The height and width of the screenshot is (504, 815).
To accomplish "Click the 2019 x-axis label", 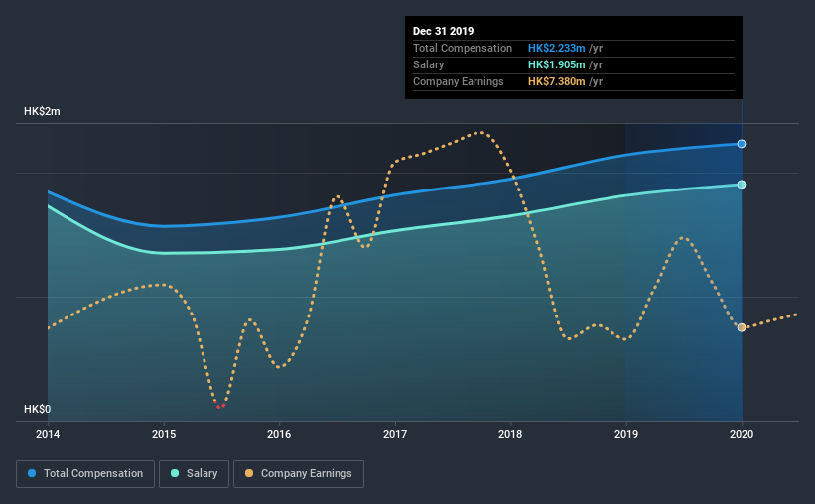I will (x=626, y=434).
